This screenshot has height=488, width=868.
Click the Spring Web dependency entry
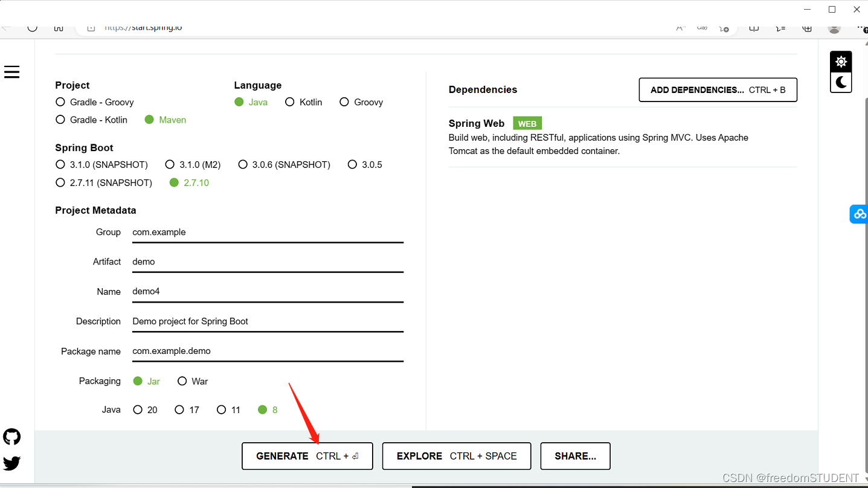pyautogui.click(x=623, y=137)
